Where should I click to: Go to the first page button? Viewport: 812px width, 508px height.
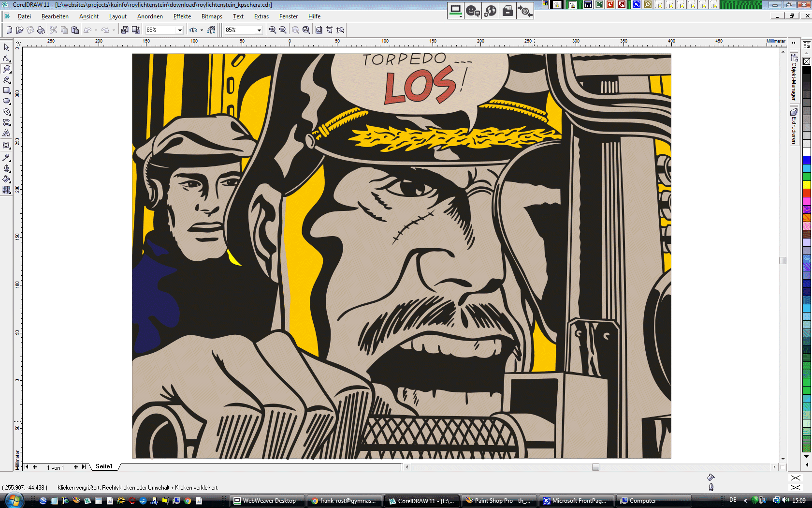[27, 467]
